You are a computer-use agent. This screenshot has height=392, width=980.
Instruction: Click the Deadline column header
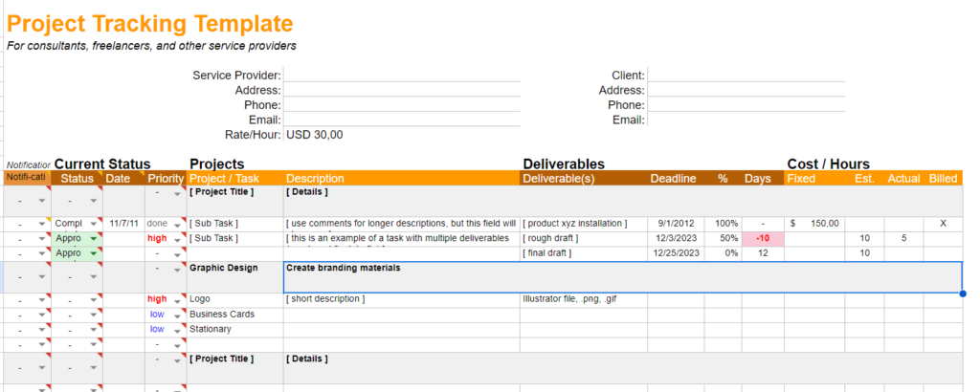coord(673,178)
